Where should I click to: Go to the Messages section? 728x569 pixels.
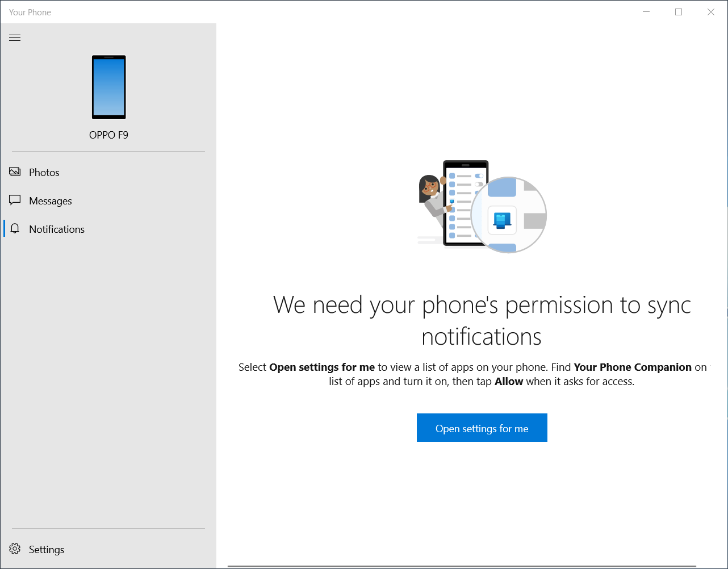click(51, 201)
